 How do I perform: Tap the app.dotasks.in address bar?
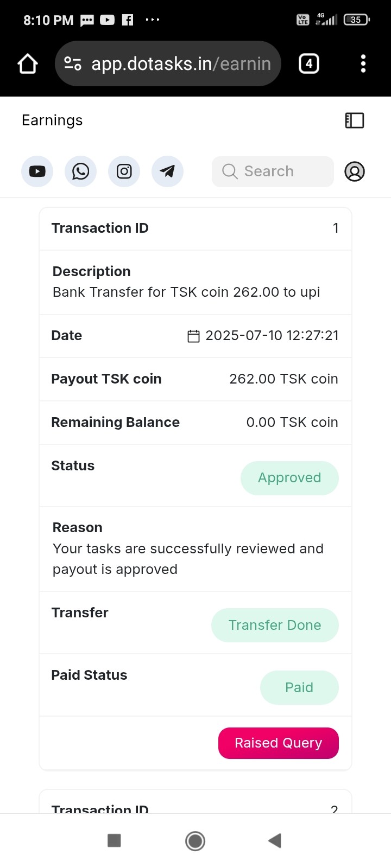[x=181, y=64]
